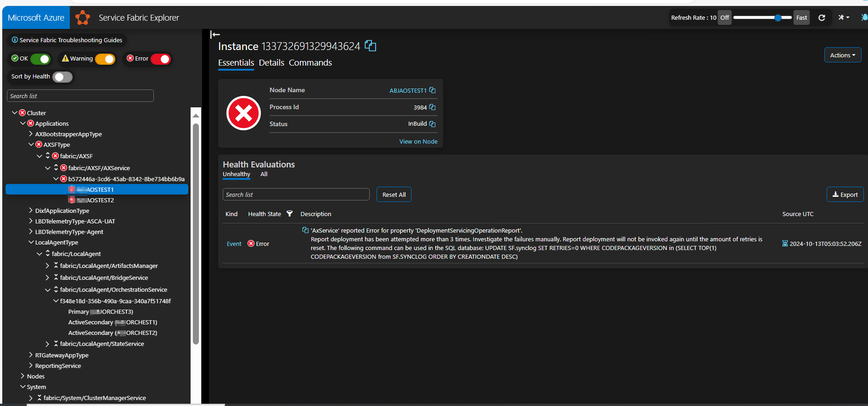Click the Cluster error health icon
This screenshot has width=868, height=406.
[x=22, y=113]
